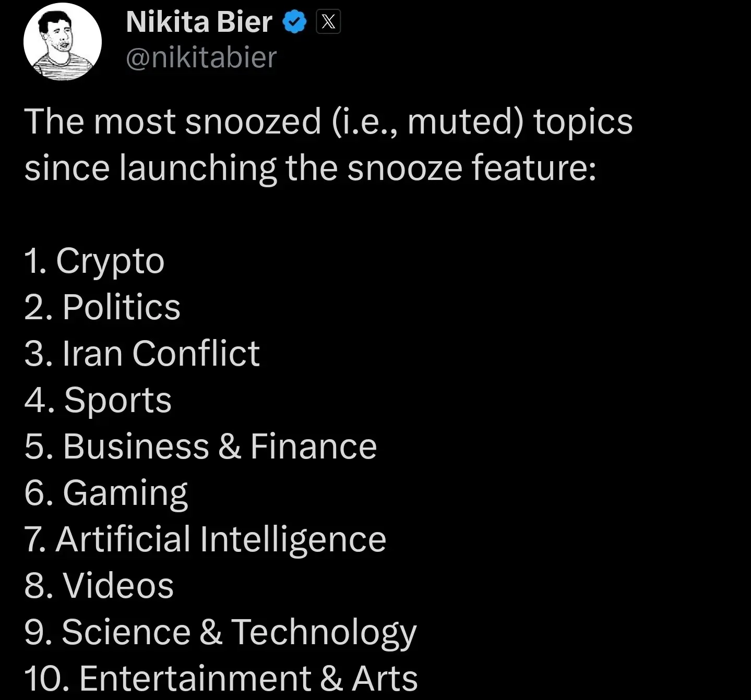Click the '8. Videos' list item
This screenshot has height=700, width=751.
coord(99,586)
